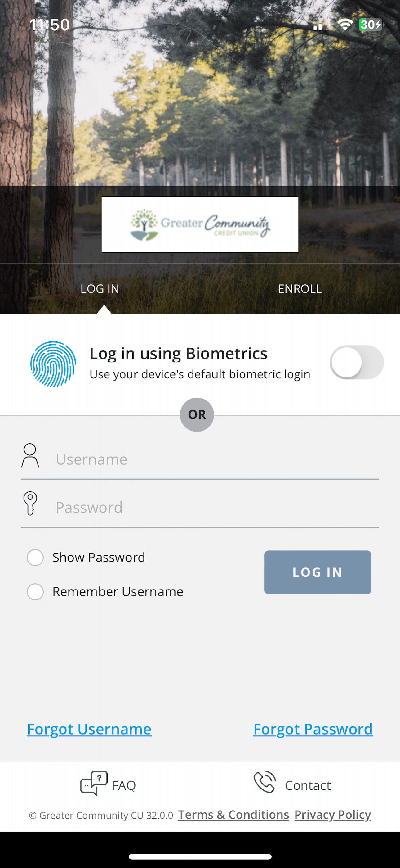The height and width of the screenshot is (868, 400).
Task: Tap the Greater Community Credit Union logo
Action: pos(200,224)
